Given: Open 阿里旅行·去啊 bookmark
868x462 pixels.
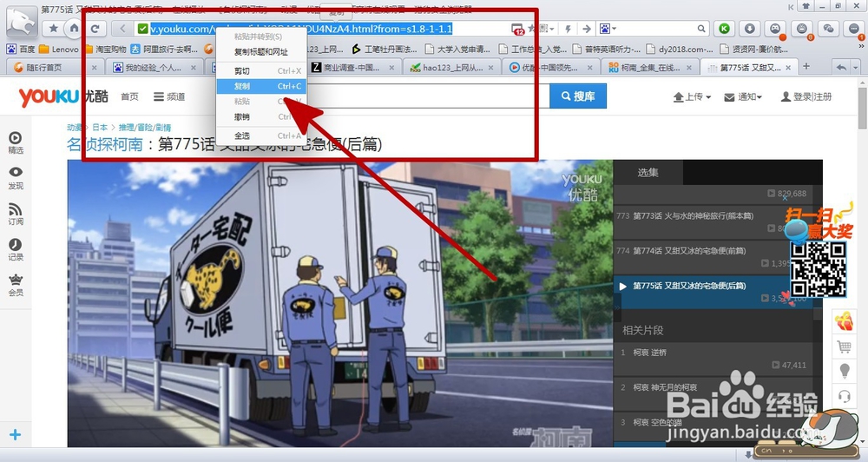Looking at the screenshot, I should click(x=164, y=49).
